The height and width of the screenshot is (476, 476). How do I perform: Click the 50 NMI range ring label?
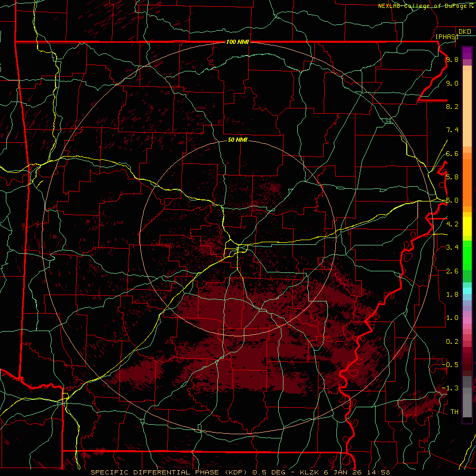pyautogui.click(x=237, y=140)
